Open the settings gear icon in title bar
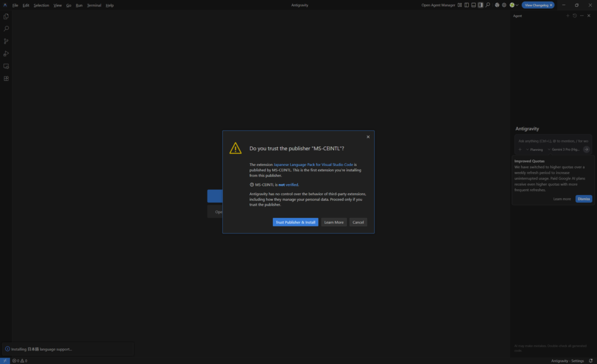Image resolution: width=597 pixels, height=364 pixels. (504, 5)
